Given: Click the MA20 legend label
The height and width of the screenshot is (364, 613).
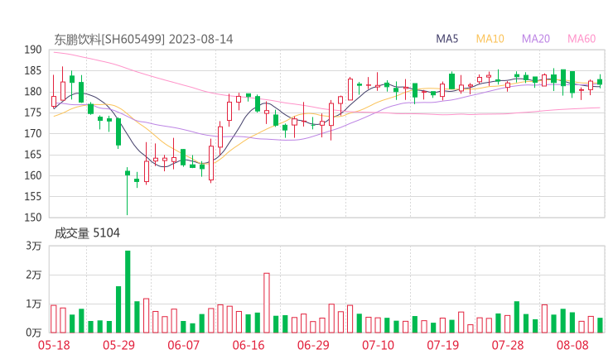Looking at the screenshot, I should click(x=536, y=39).
